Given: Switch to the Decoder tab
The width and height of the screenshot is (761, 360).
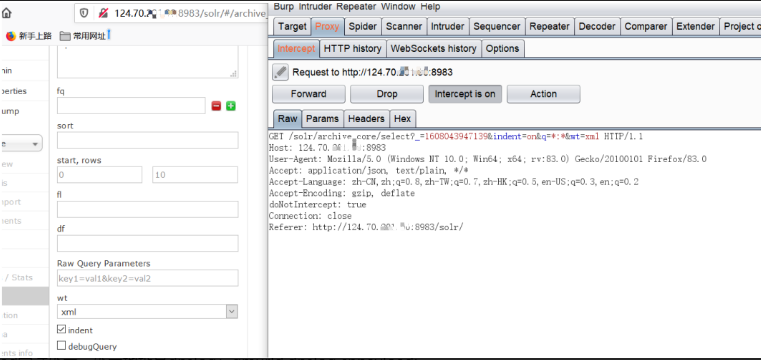Looking at the screenshot, I should [x=597, y=27].
